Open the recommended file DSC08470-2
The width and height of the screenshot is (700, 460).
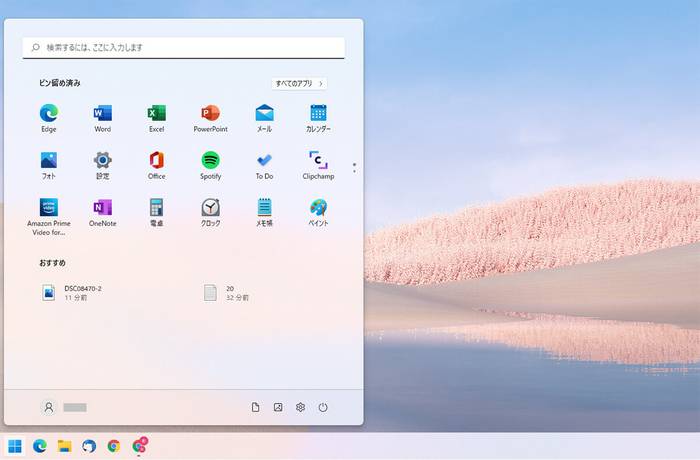71,293
